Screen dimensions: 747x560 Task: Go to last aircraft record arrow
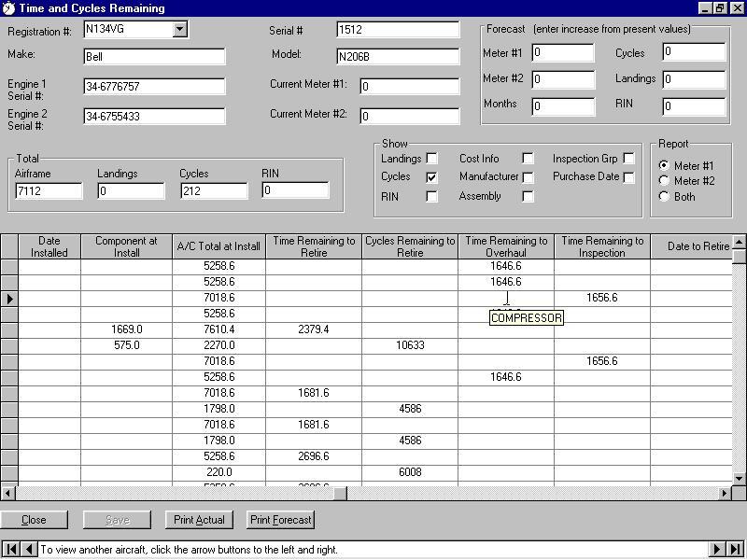tap(735, 550)
